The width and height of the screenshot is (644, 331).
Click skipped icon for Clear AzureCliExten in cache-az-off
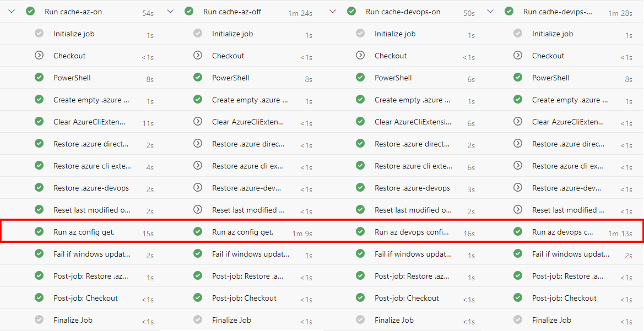198,122
